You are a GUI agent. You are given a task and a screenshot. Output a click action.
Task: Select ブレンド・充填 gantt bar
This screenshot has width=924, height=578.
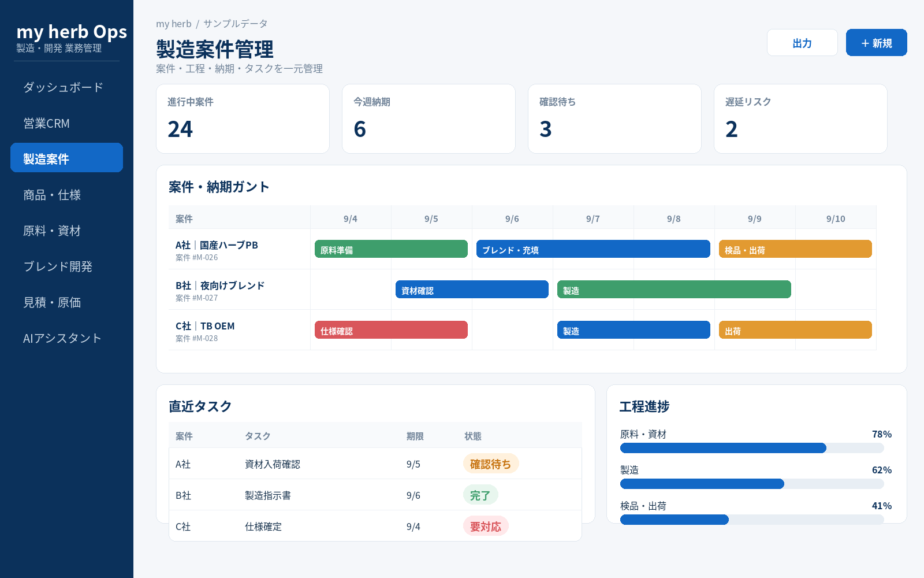coord(593,249)
